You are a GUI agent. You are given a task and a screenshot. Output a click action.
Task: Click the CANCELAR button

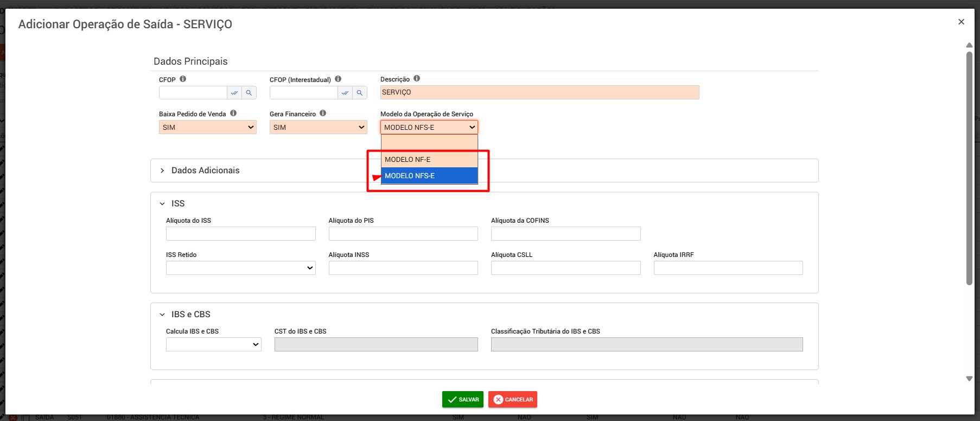513,399
